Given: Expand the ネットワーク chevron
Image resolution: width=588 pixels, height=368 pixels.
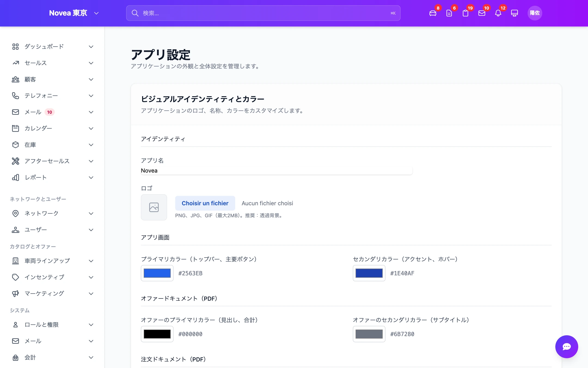Looking at the screenshot, I should 91,213.
